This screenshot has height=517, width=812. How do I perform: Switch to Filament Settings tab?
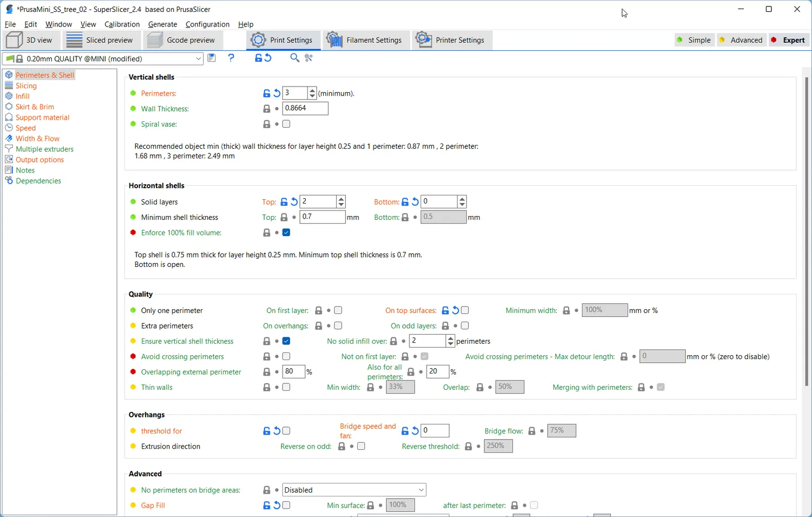click(x=365, y=40)
